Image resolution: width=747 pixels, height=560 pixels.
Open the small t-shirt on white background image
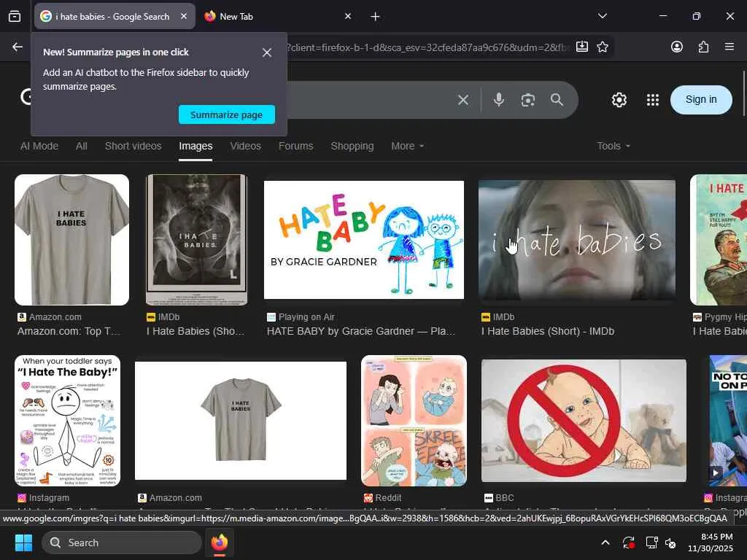point(241,421)
